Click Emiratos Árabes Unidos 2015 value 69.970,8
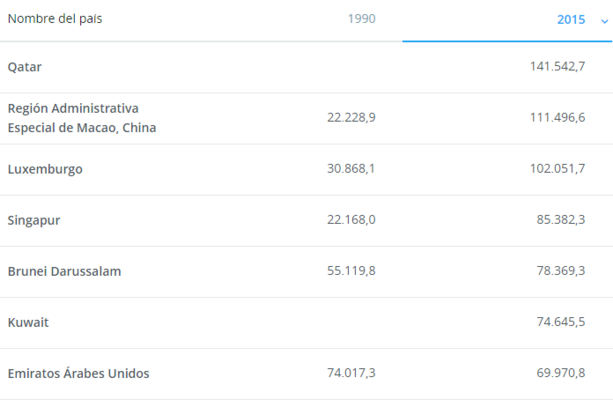 coord(561,373)
